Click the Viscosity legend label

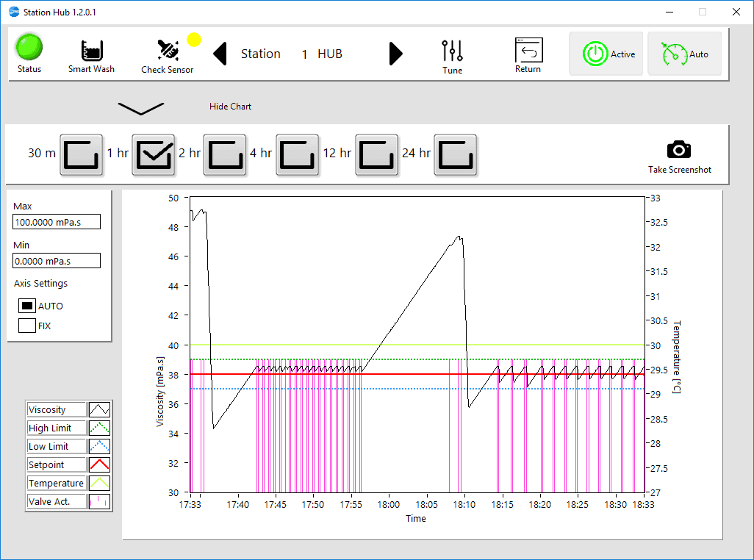point(57,409)
